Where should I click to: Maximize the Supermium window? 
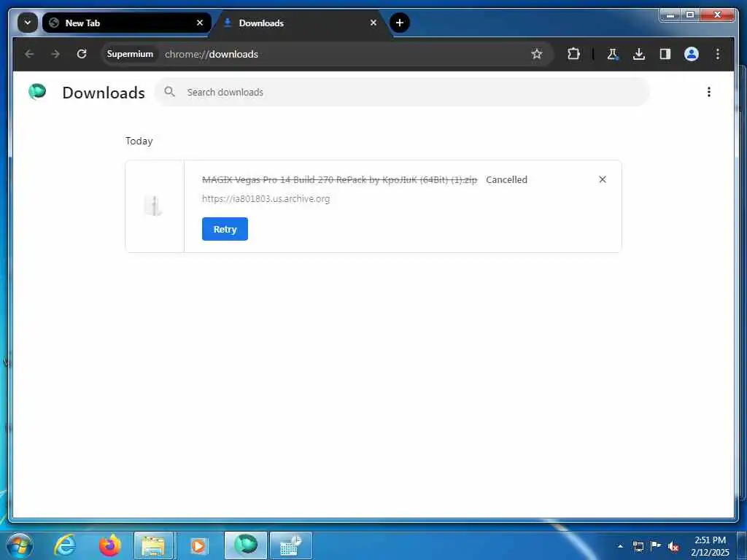click(x=690, y=15)
